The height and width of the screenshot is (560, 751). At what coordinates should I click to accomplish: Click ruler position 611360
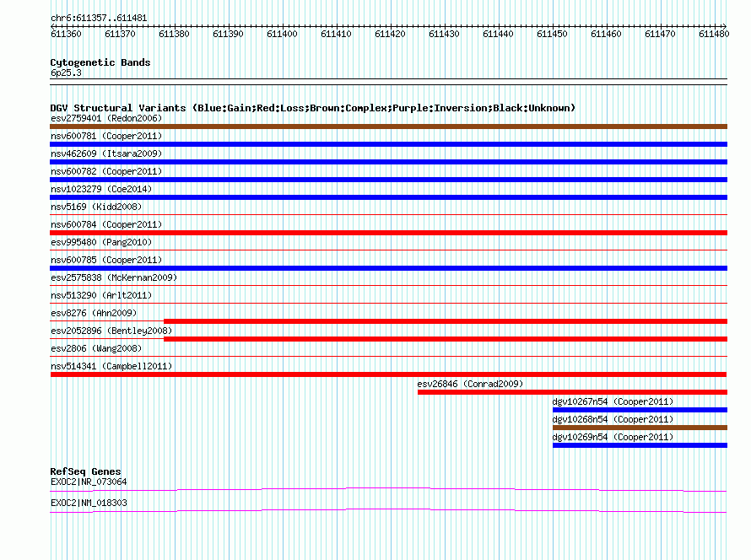coord(66,34)
